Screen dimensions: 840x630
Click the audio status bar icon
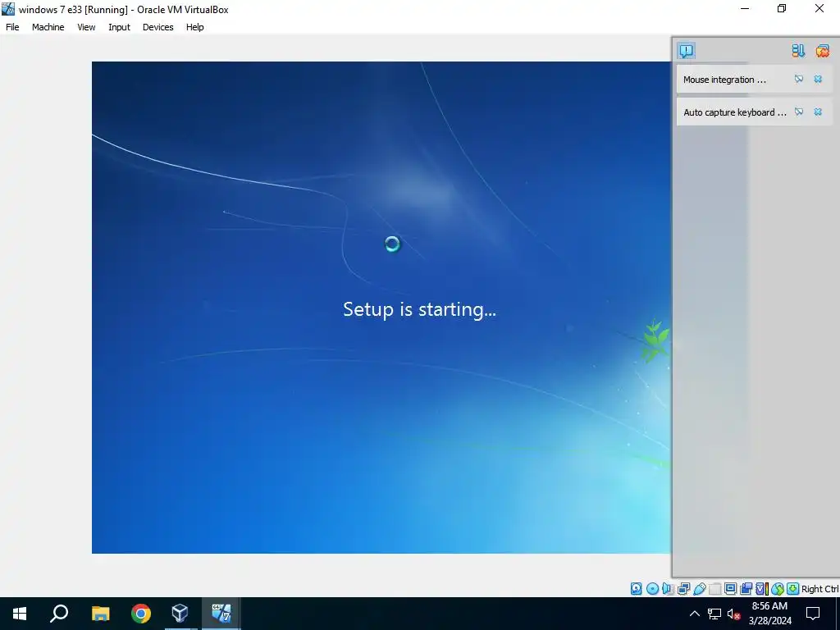(x=668, y=589)
